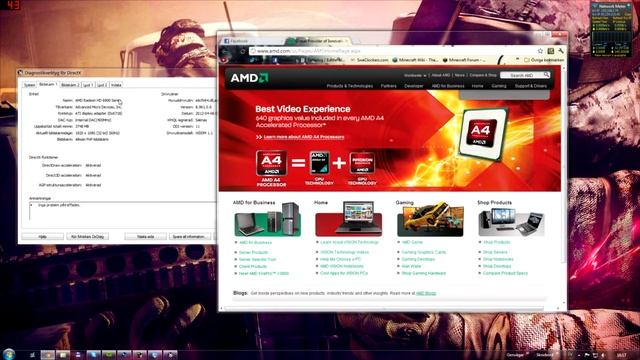Open the Server Products link
The height and width of the screenshot is (360, 640).
(x=253, y=253)
